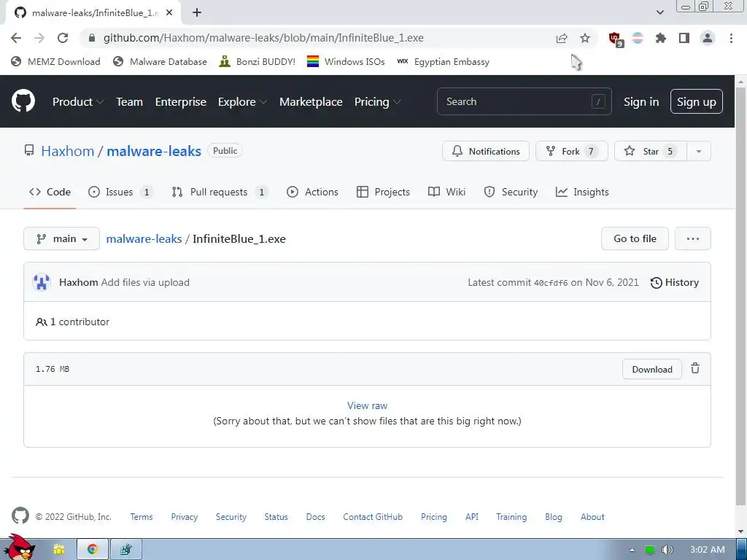Open tab search chevron in title bar
747x560 pixels.
tap(659, 13)
